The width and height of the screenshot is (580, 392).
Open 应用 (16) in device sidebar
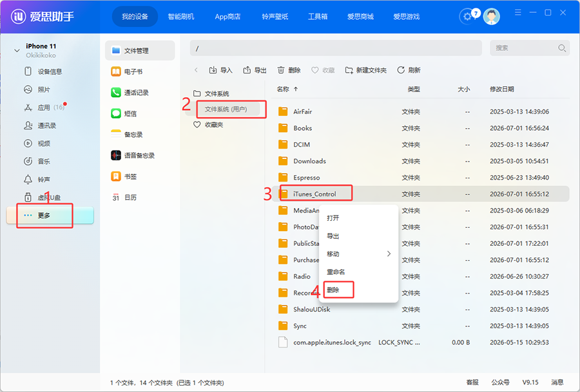pos(44,107)
